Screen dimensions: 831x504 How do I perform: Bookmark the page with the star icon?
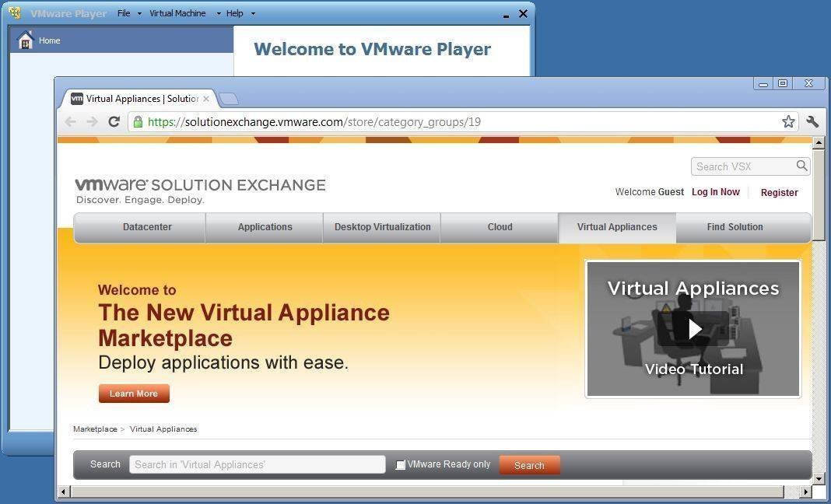click(x=788, y=122)
